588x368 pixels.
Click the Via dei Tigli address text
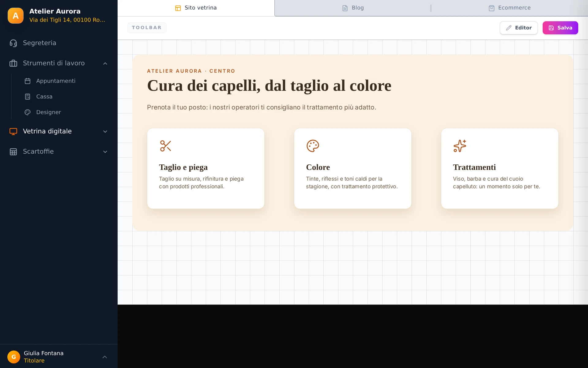[x=67, y=20]
